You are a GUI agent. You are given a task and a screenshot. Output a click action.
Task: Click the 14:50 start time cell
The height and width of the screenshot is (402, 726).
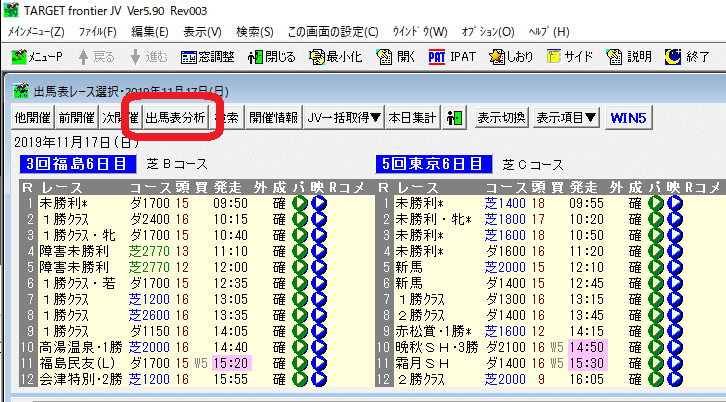[588, 347]
